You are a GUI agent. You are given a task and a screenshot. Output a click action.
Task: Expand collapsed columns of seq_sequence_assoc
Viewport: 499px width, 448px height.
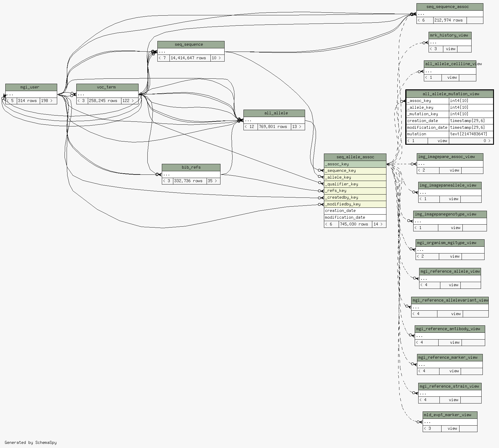tap(450, 14)
